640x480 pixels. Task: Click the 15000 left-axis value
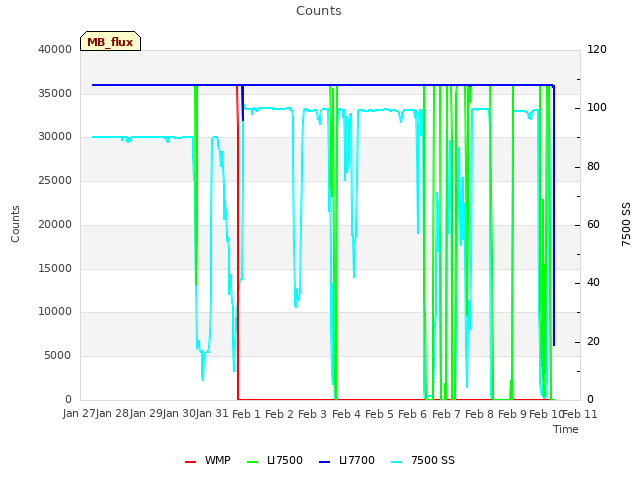click(x=55, y=268)
